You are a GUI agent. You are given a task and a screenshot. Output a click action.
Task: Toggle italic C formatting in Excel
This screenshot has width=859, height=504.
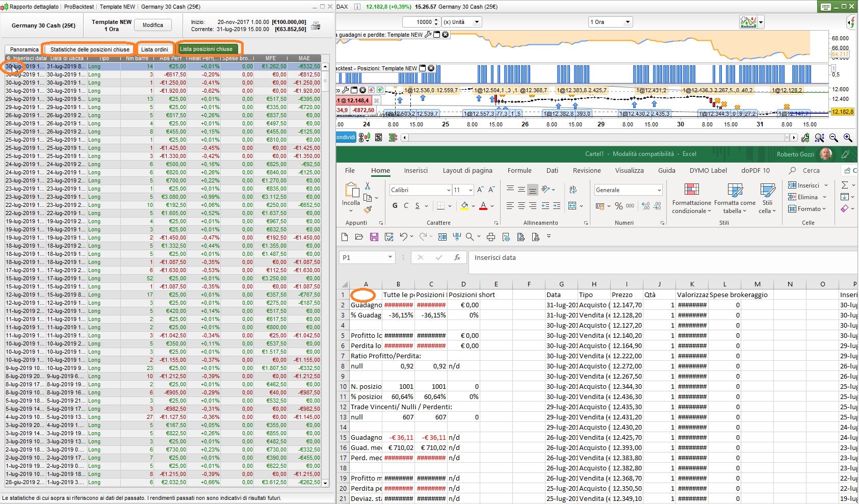point(406,206)
